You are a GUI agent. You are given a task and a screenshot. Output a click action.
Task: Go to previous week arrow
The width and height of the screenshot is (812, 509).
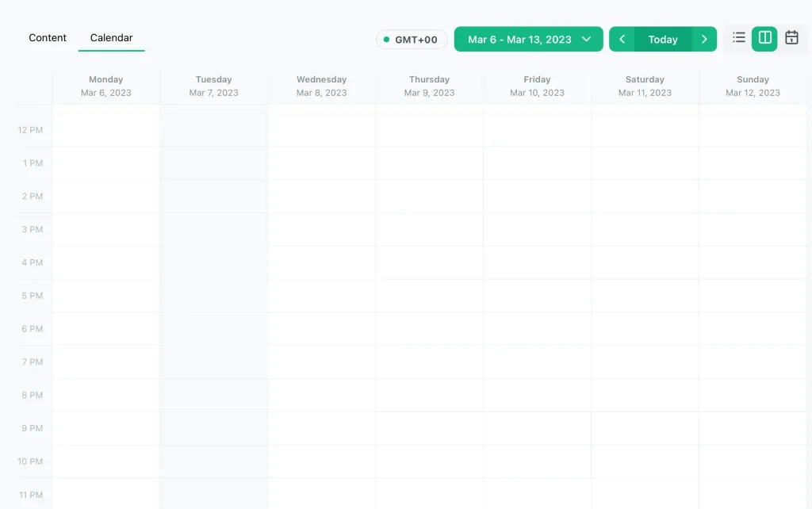point(622,40)
